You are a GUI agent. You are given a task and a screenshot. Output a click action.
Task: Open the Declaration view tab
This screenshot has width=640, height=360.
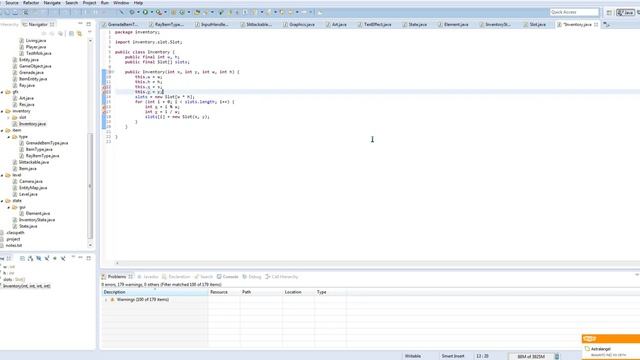click(x=176, y=277)
